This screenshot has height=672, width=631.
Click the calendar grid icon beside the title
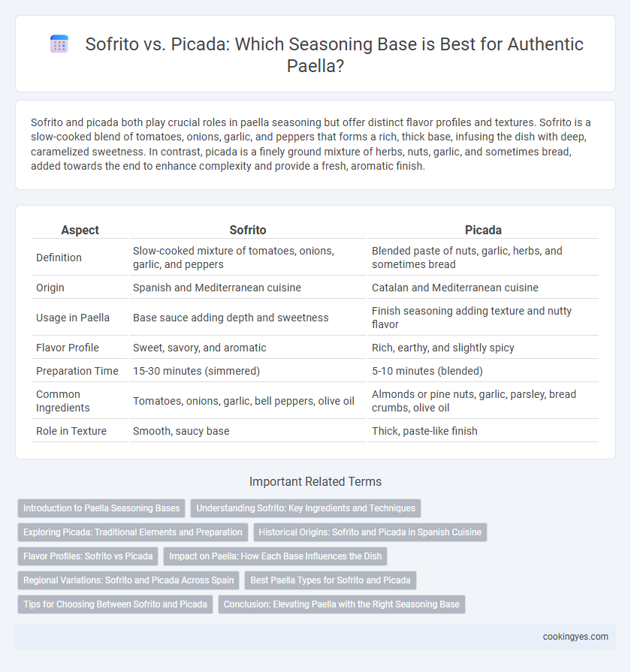coord(59,44)
